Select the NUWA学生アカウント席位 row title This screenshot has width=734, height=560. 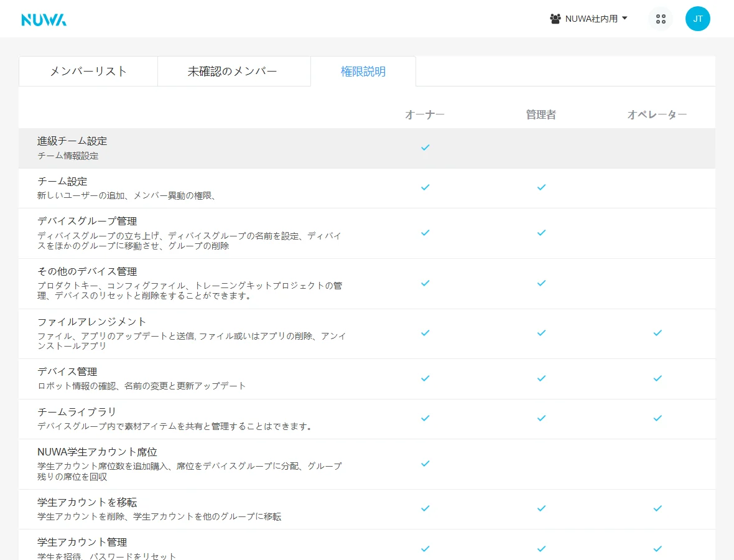[98, 452]
